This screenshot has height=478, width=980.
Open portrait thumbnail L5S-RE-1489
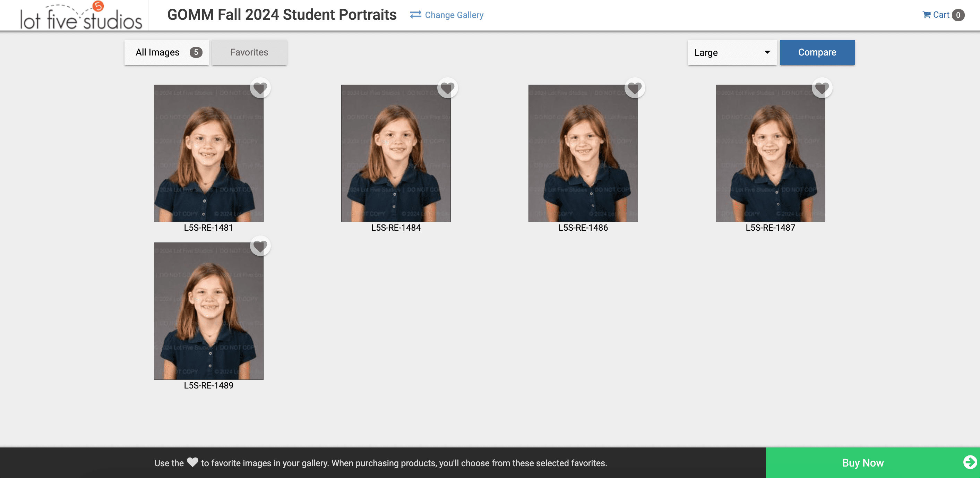[208, 311]
